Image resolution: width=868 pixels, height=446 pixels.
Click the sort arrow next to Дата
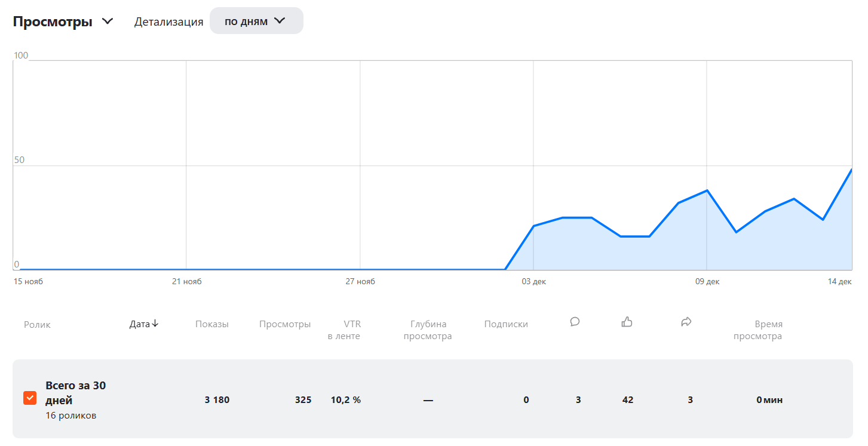(155, 324)
